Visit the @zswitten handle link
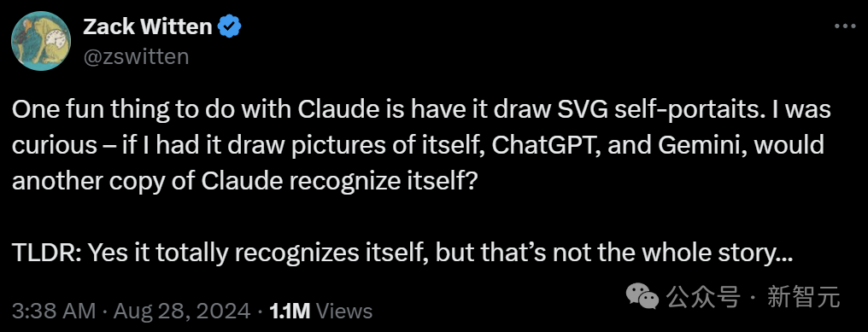Image resolution: width=868 pixels, height=332 pixels. click(136, 56)
